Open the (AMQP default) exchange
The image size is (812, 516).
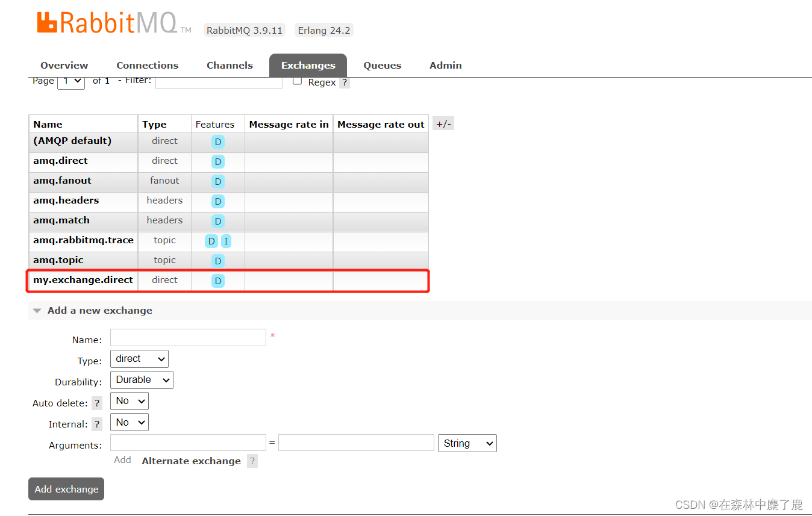72,141
